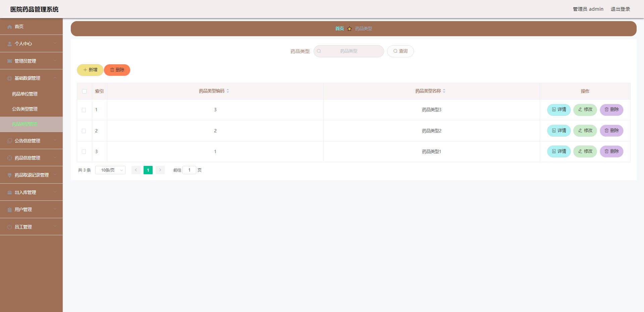Screen dimensions: 644x312
Task: Click the 索引 column header
Action: coord(99,91)
